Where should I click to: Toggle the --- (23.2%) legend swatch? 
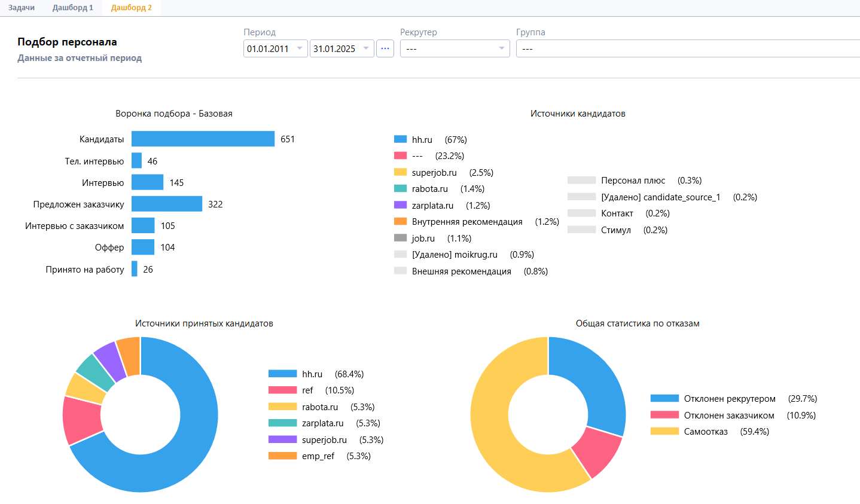(x=401, y=155)
